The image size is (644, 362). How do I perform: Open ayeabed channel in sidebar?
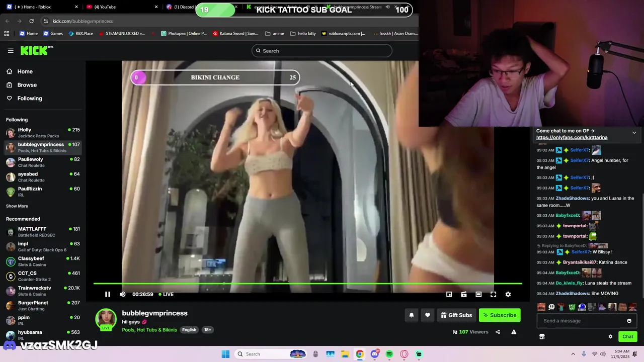click(x=43, y=177)
